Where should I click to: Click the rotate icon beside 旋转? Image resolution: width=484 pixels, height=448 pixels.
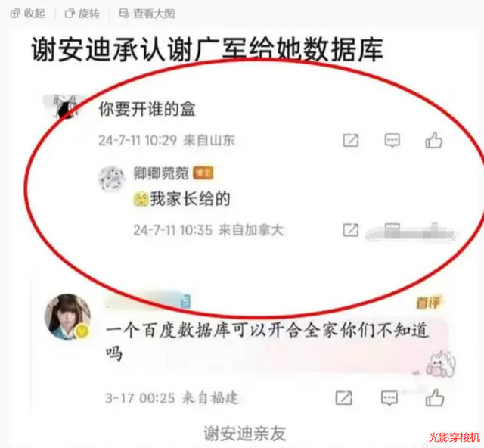click(x=70, y=14)
